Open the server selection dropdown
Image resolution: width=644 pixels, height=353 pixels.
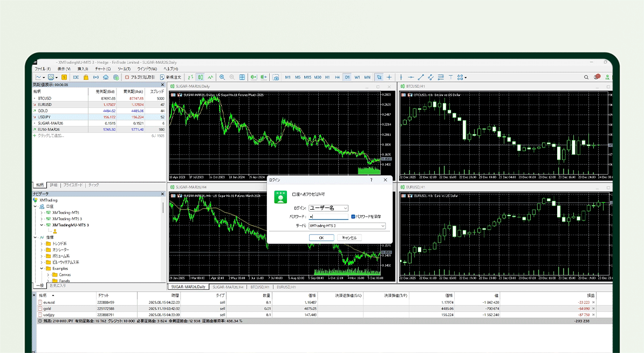click(x=382, y=226)
